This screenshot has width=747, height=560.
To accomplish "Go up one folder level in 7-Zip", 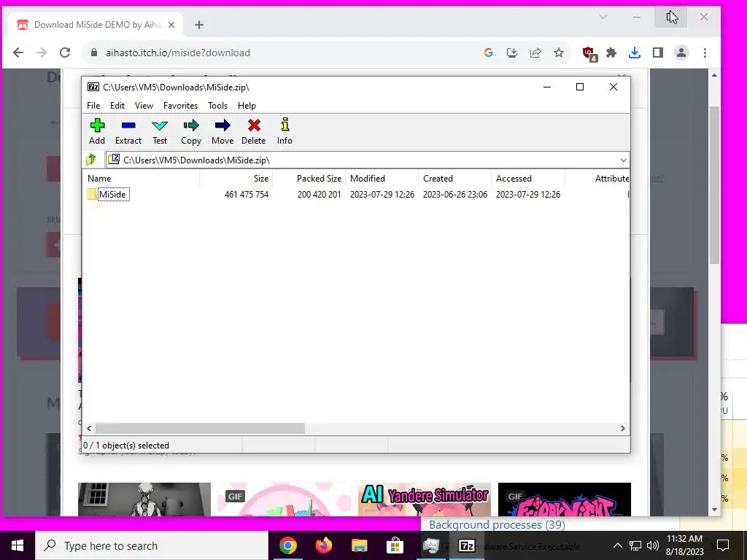I will point(91,160).
